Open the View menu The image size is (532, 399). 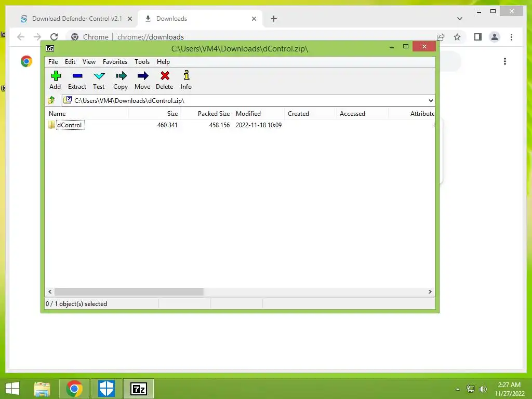point(89,62)
